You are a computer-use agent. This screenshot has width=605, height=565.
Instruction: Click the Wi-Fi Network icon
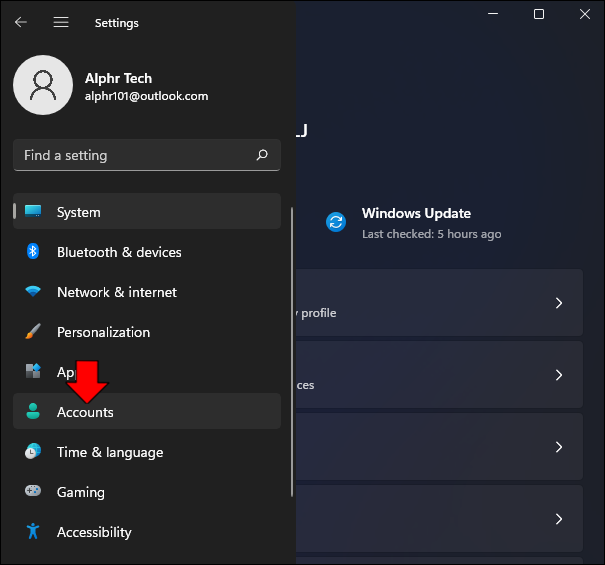[x=33, y=291]
